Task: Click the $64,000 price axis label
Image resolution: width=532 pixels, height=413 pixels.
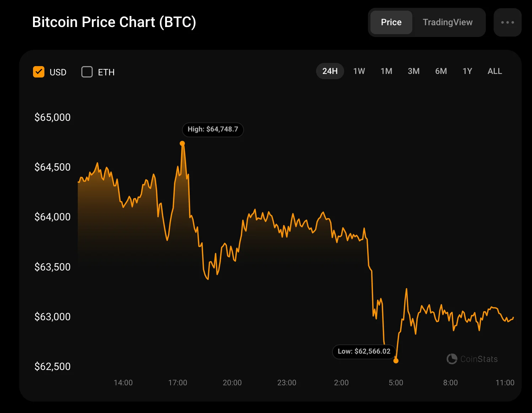Action: click(53, 217)
